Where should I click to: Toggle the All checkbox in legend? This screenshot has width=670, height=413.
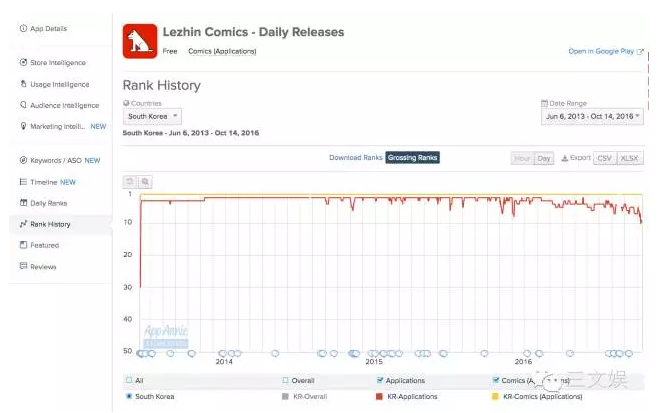click(129, 380)
